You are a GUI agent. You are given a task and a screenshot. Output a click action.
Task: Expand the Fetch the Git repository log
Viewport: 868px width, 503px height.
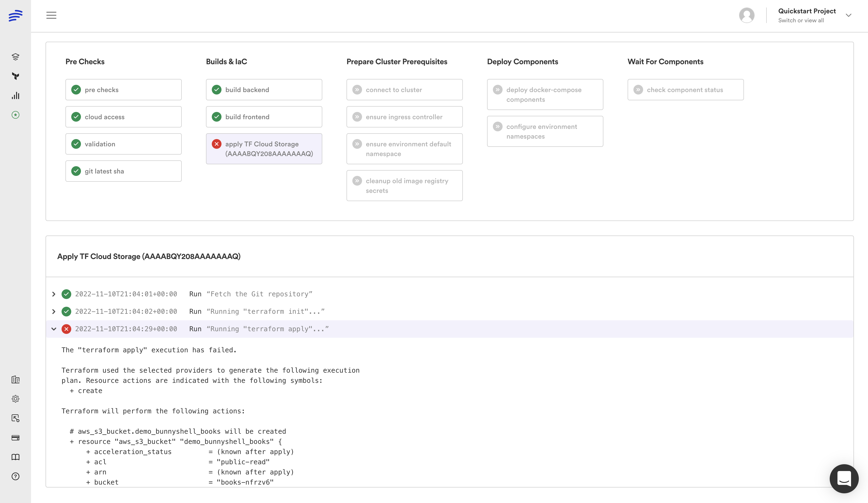pos(54,294)
